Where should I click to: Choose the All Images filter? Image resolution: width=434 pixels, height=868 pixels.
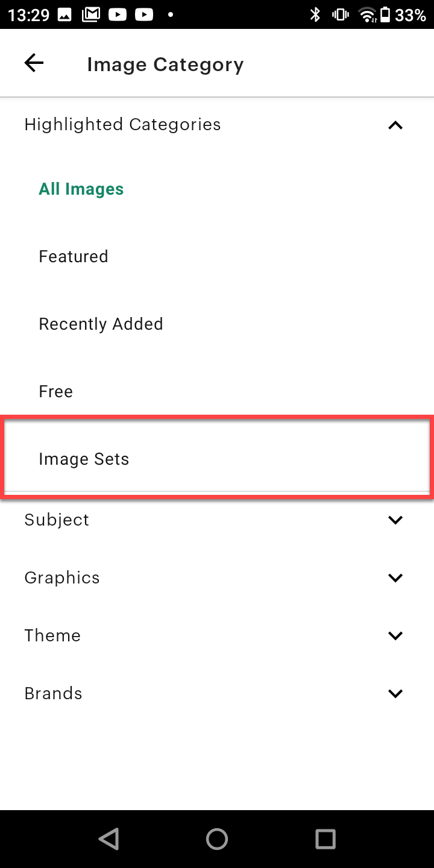pos(81,189)
